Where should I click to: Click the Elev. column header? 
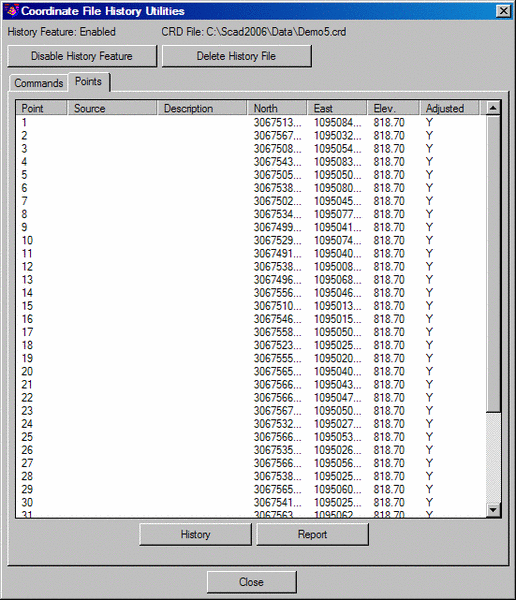pyautogui.click(x=394, y=108)
